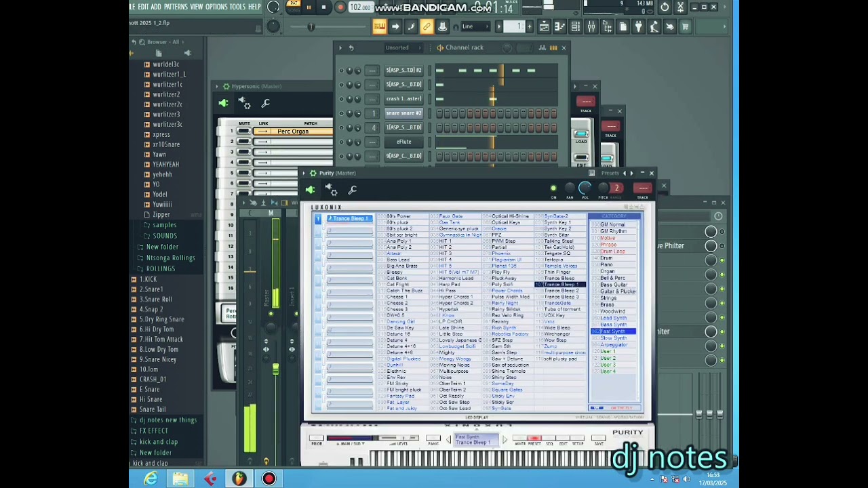Select the Zipper sample in Browser
Image resolution: width=868 pixels, height=488 pixels.
pos(161,215)
